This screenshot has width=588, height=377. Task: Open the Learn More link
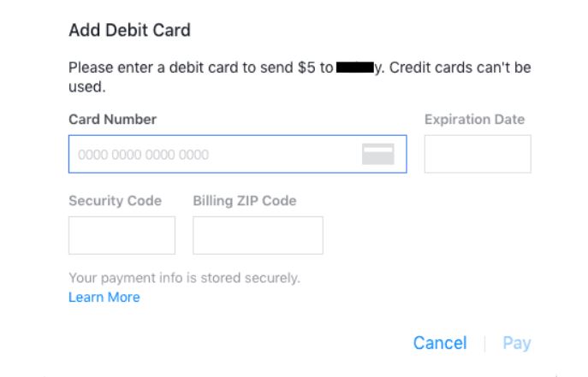tap(104, 297)
